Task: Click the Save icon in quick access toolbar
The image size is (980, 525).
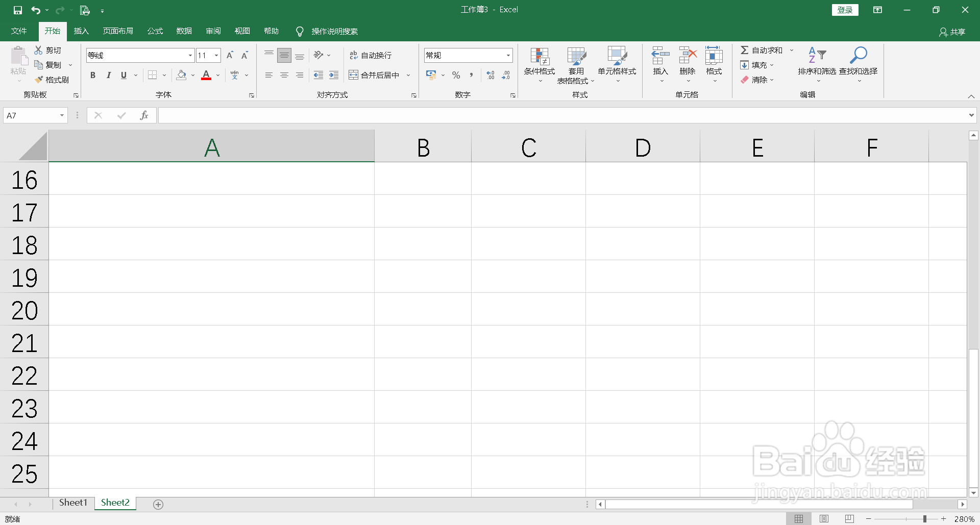Action: coord(18,10)
